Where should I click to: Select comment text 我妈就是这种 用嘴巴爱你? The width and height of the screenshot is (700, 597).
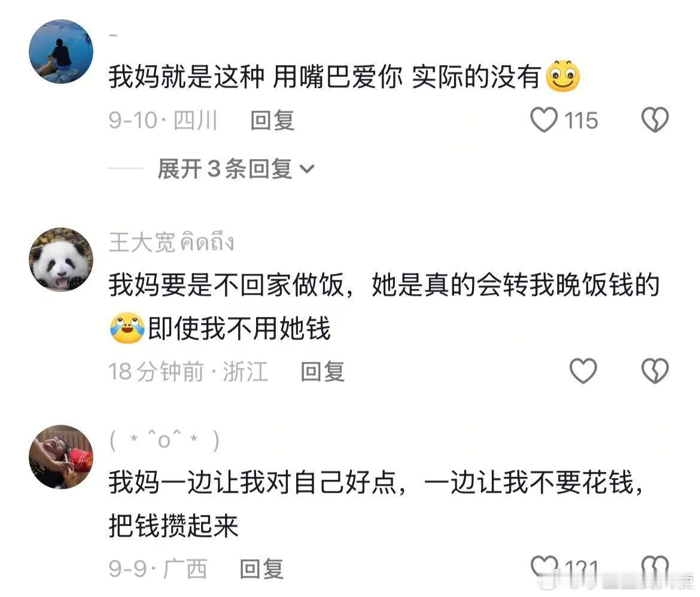click(255, 77)
